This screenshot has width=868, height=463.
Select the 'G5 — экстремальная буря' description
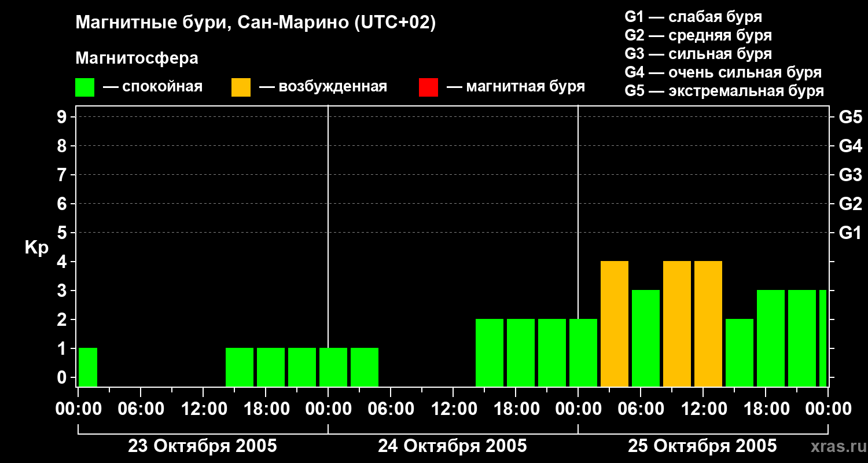pyautogui.click(x=724, y=91)
